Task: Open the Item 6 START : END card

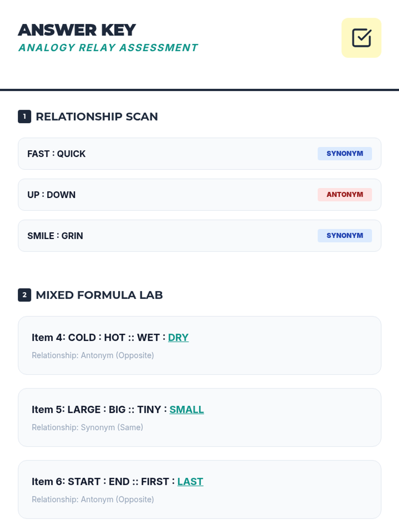Action: click(199, 489)
